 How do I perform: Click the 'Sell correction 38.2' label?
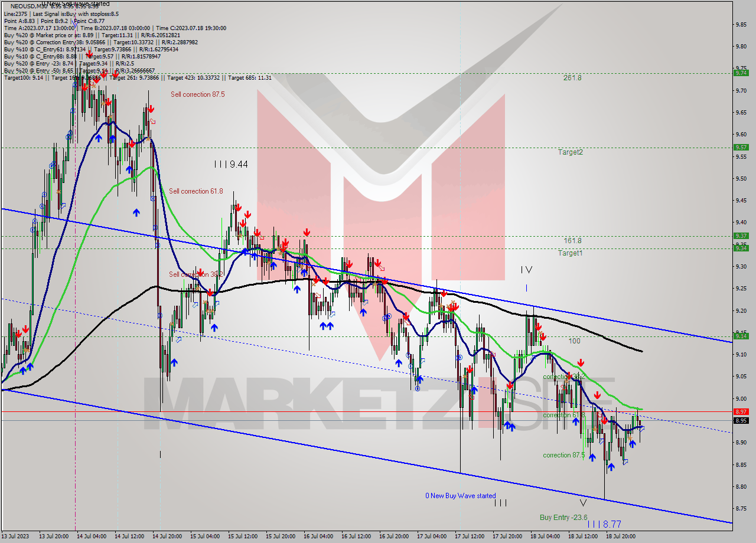(x=196, y=274)
